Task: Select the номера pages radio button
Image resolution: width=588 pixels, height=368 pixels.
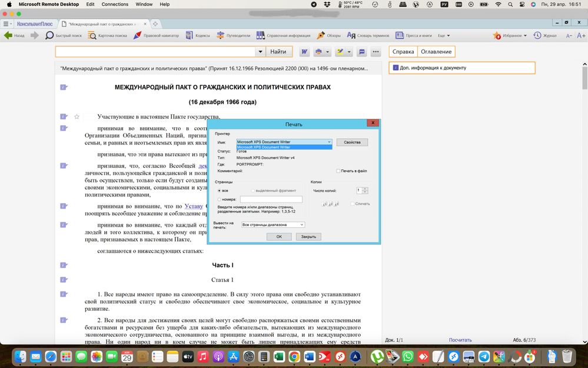Action: pyautogui.click(x=220, y=200)
